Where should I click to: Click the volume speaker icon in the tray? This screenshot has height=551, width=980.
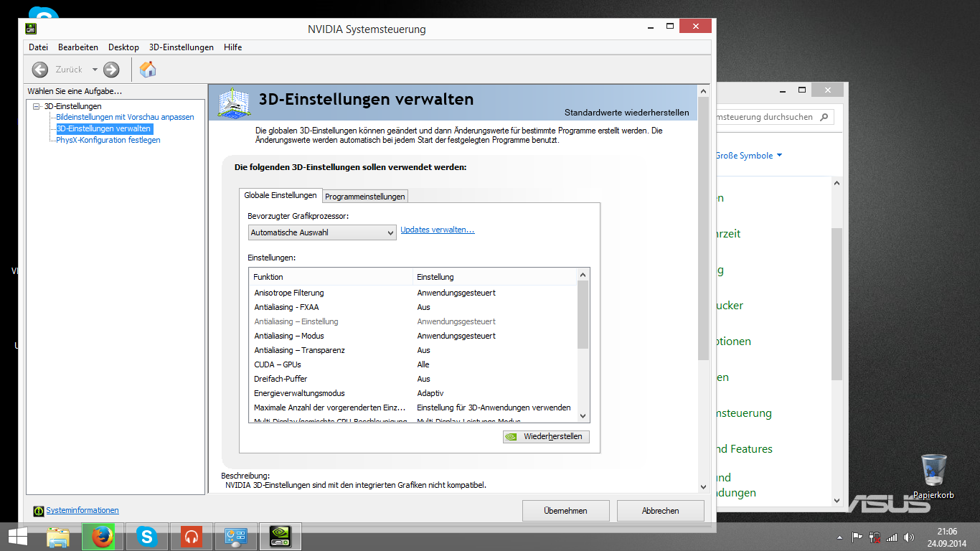(909, 537)
